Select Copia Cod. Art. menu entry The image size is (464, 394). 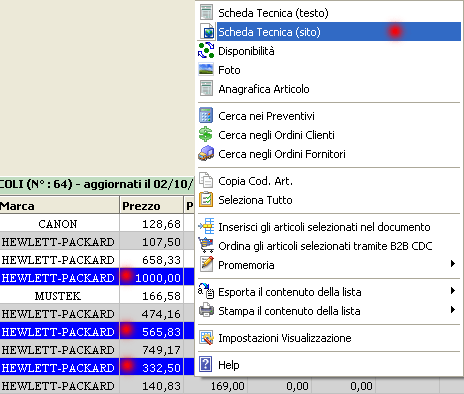pos(329,180)
